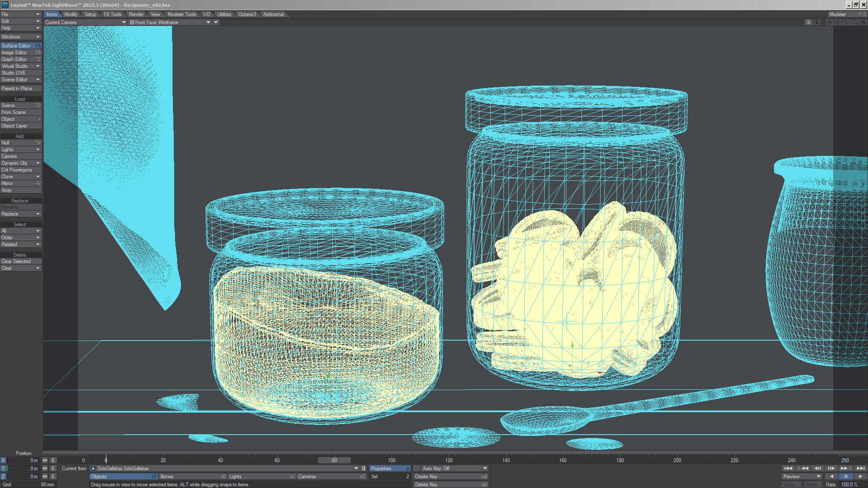Click the first frame field showing 0
868x488 pixels.
point(72,460)
